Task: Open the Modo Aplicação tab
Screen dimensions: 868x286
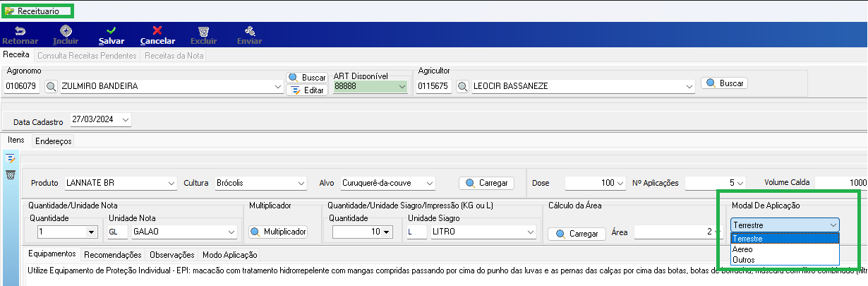Action: click(231, 254)
